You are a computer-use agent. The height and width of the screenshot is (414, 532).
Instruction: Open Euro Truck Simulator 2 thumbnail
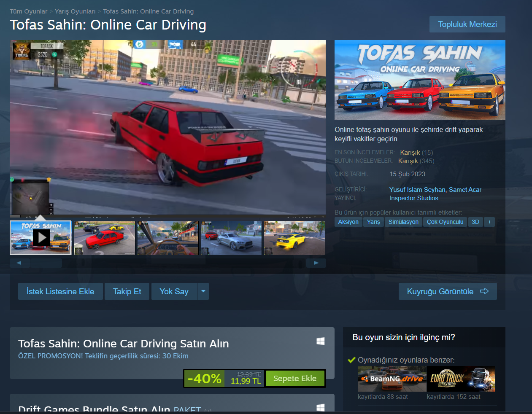click(x=461, y=379)
